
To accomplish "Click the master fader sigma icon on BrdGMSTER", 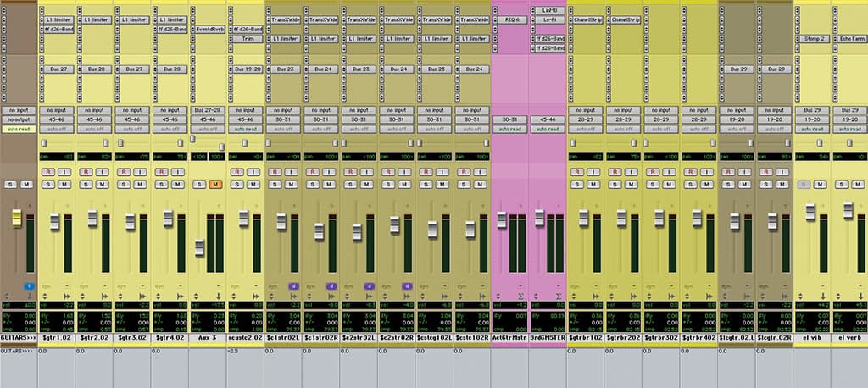I will pos(558,297).
